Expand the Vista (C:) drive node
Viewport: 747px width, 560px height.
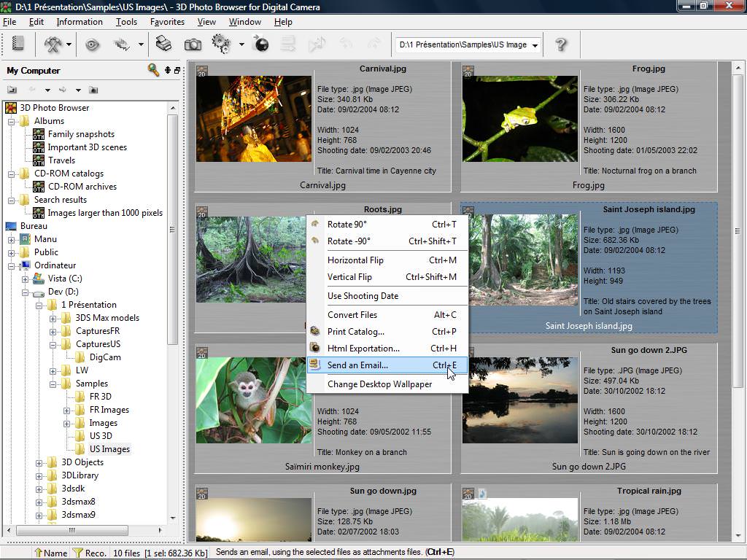pos(25,279)
